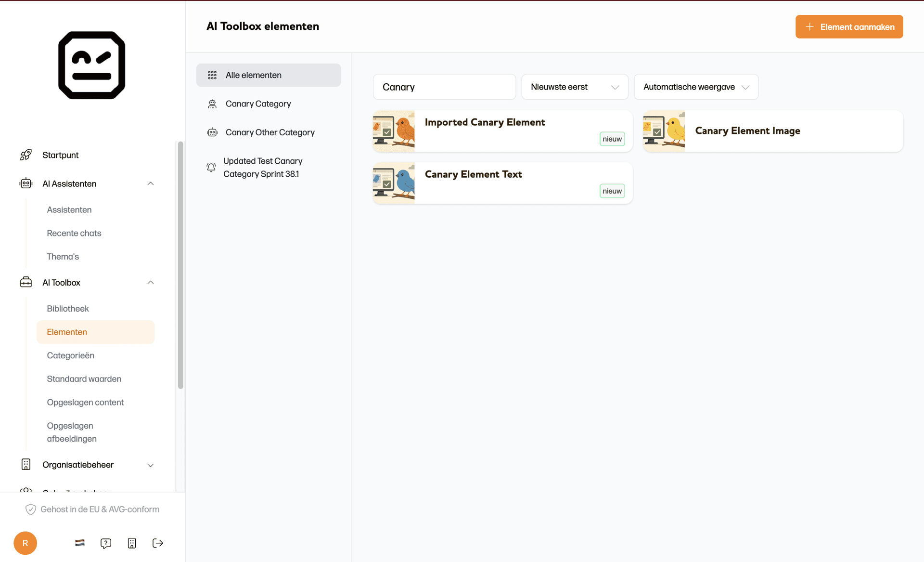Click the robot face logo
The height and width of the screenshot is (562, 924).
[x=91, y=65]
